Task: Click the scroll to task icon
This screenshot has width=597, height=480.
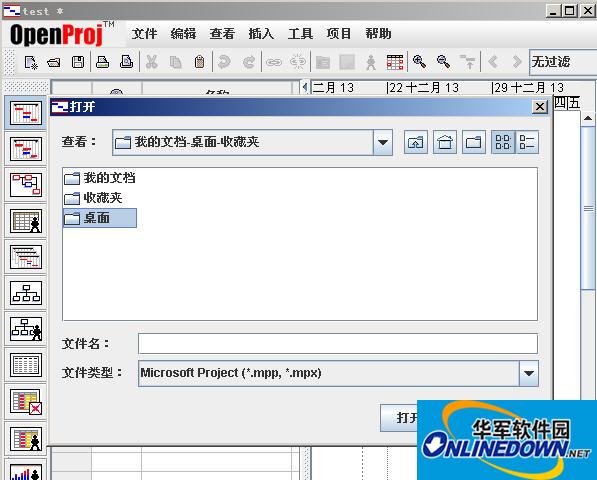Action: click(x=468, y=62)
